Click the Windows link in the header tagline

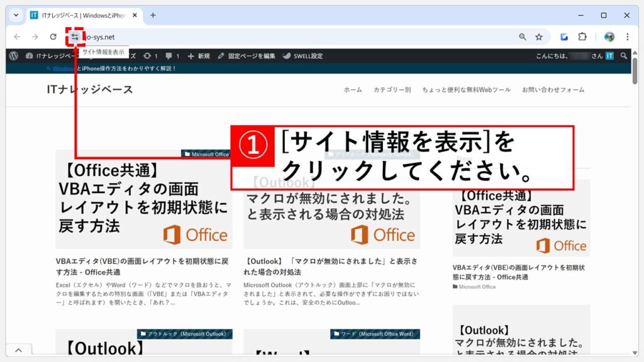click(x=64, y=69)
